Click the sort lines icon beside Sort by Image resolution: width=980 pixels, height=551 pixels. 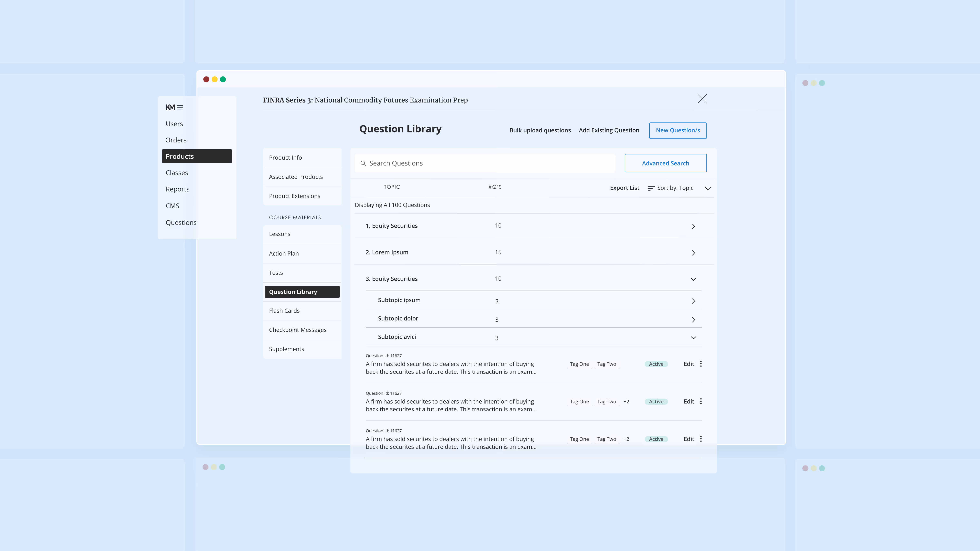coord(650,188)
